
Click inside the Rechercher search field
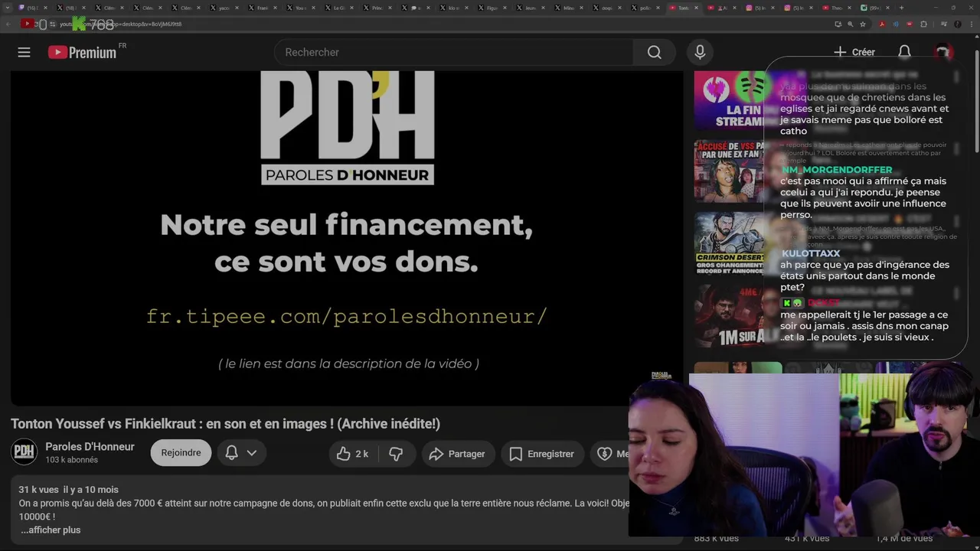coord(453,52)
